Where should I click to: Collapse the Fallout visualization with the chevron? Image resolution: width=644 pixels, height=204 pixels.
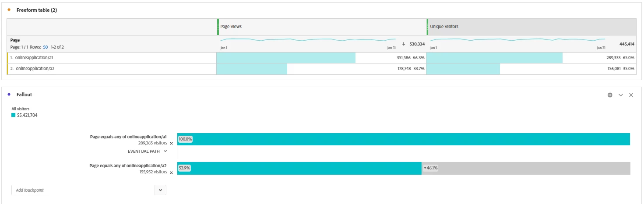(x=621, y=95)
